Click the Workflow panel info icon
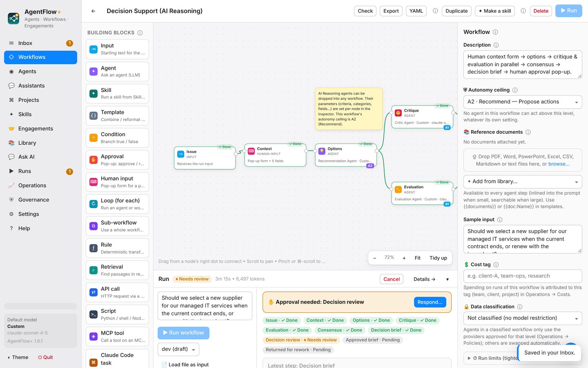Image resolution: width=588 pixels, height=368 pixels. click(495, 32)
